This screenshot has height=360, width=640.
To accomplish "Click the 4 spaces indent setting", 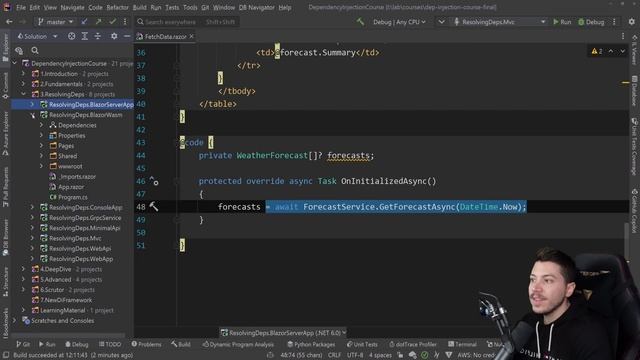I will point(380,355).
